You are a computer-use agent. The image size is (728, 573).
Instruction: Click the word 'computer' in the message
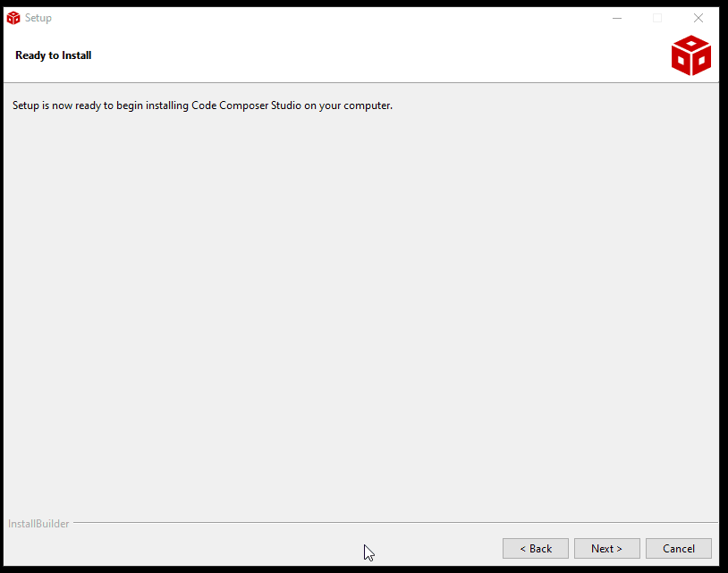tap(367, 105)
